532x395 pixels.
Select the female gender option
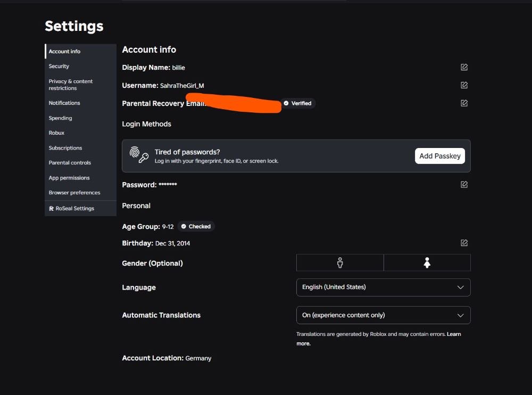tap(427, 262)
